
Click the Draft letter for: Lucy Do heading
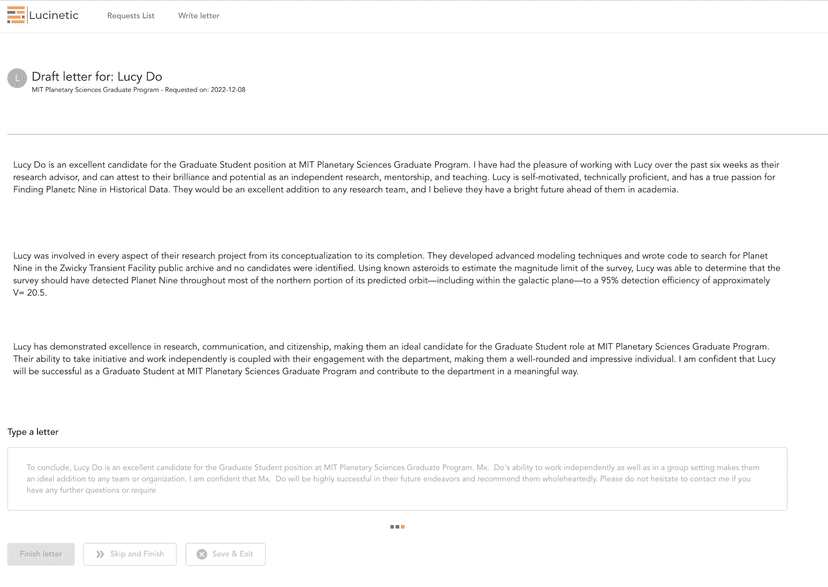(x=97, y=76)
